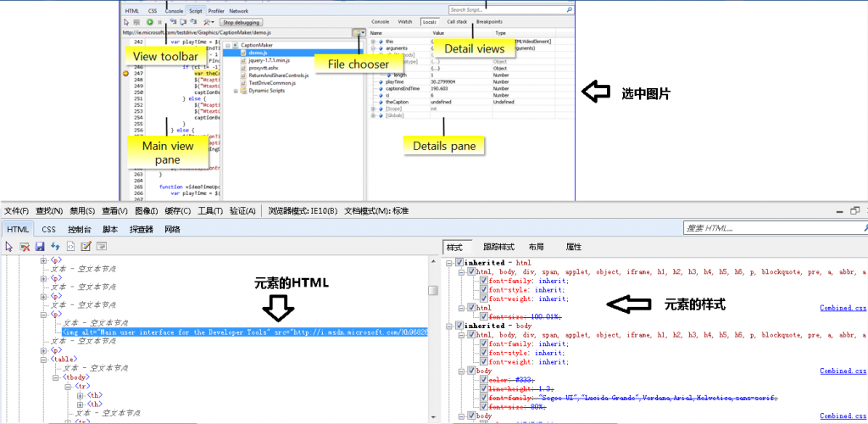868x424 pixels.
Task: Click the word wrap icon in the HTML toolbar
Action: point(102,246)
